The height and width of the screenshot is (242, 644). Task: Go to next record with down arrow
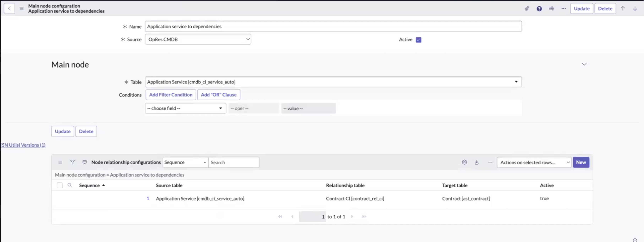pyautogui.click(x=635, y=8)
